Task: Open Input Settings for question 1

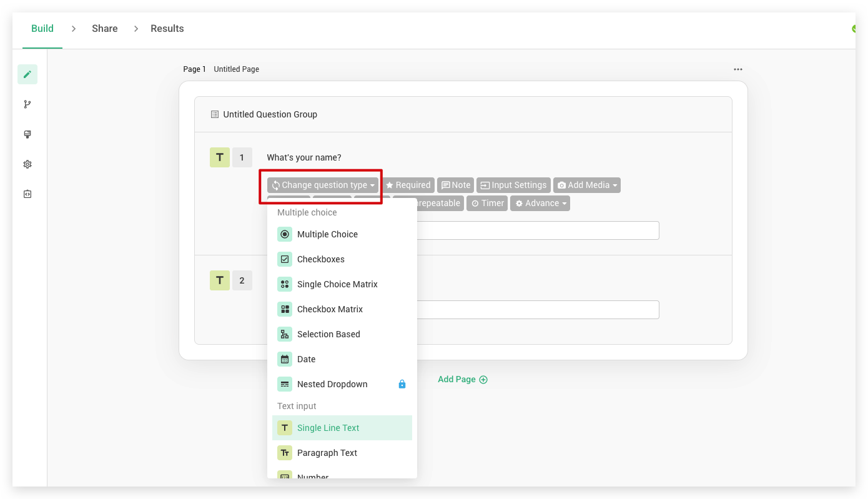Action: (x=513, y=185)
